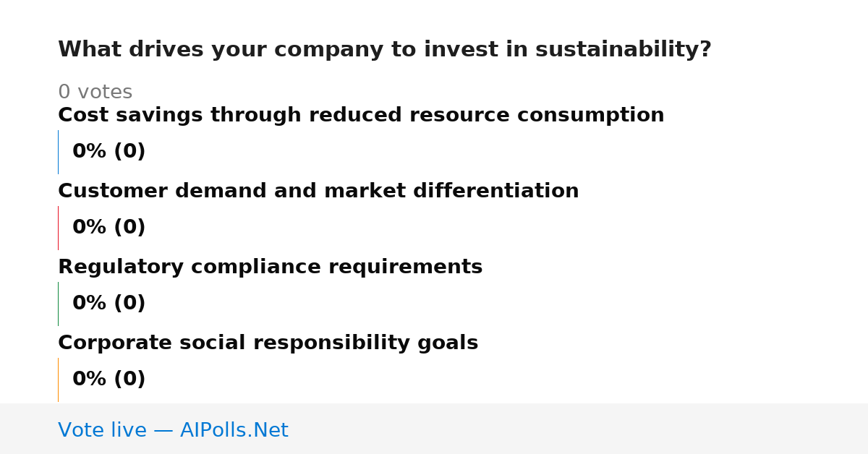Click the 0% (0) result under Customer demand

coord(109,228)
